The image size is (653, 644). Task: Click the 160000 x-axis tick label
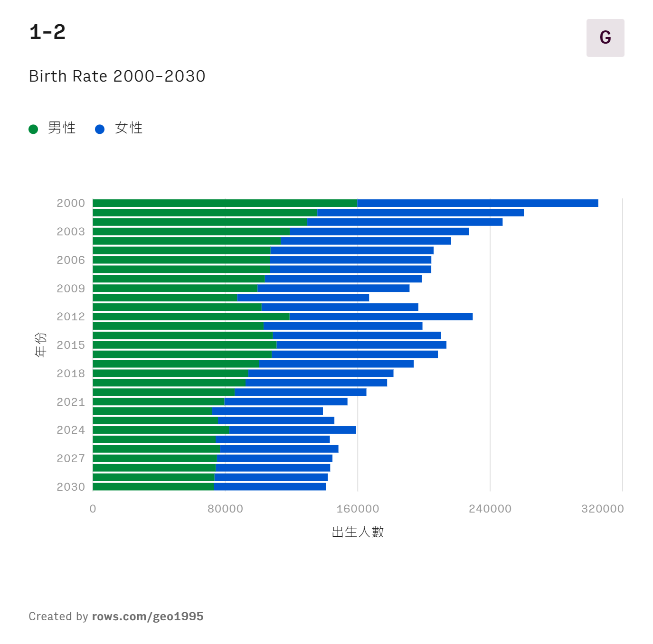[x=358, y=509]
